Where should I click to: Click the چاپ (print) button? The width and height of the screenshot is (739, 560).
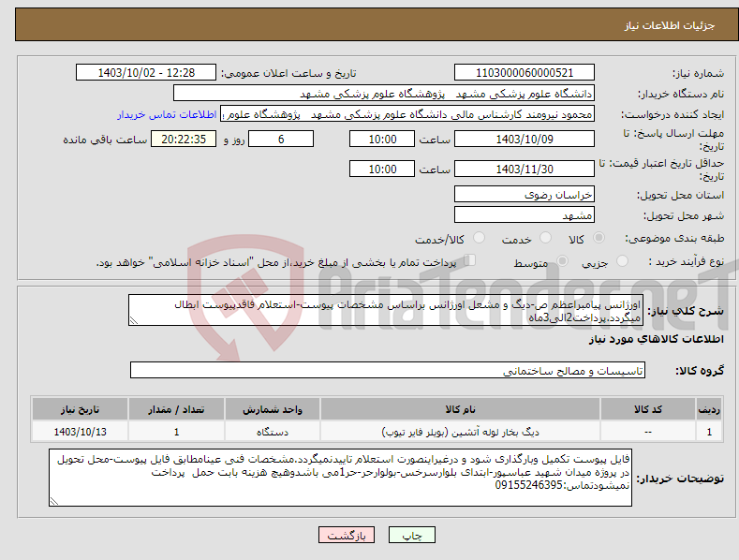click(x=411, y=535)
